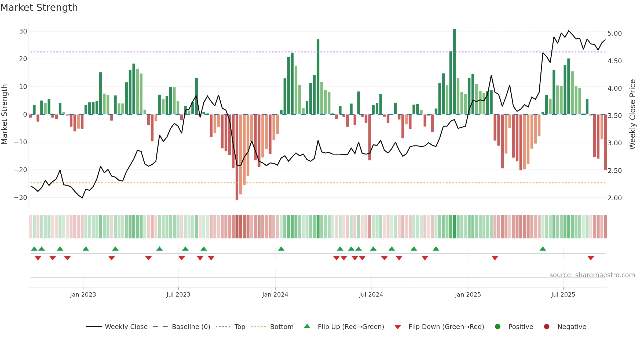Click the vertical Market Strength axis title
Screen dimensions: 644x362
coord(4,114)
